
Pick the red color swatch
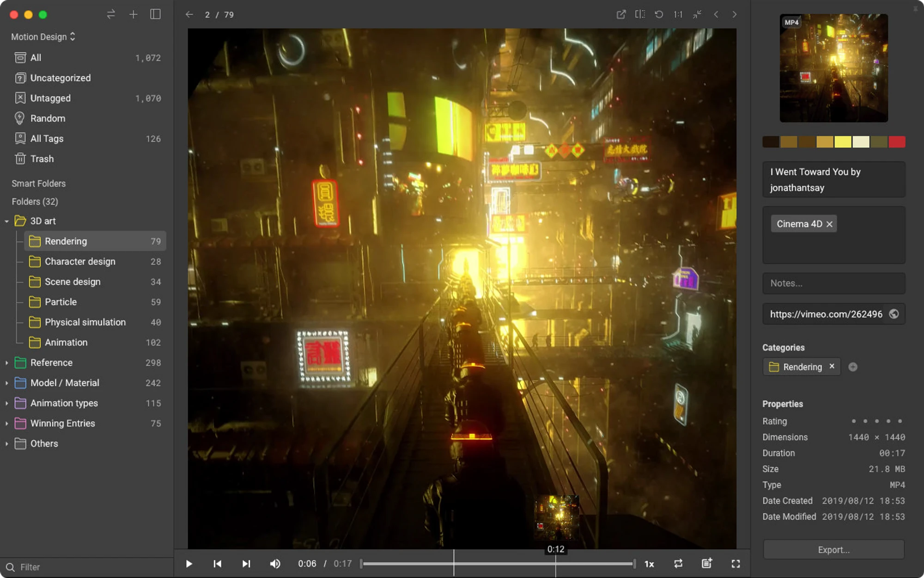[897, 142]
